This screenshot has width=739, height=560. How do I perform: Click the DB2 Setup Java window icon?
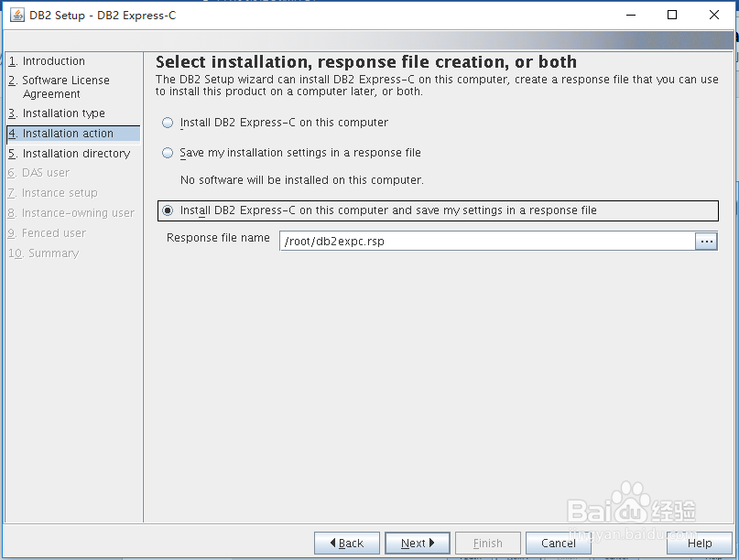pyautogui.click(x=17, y=15)
